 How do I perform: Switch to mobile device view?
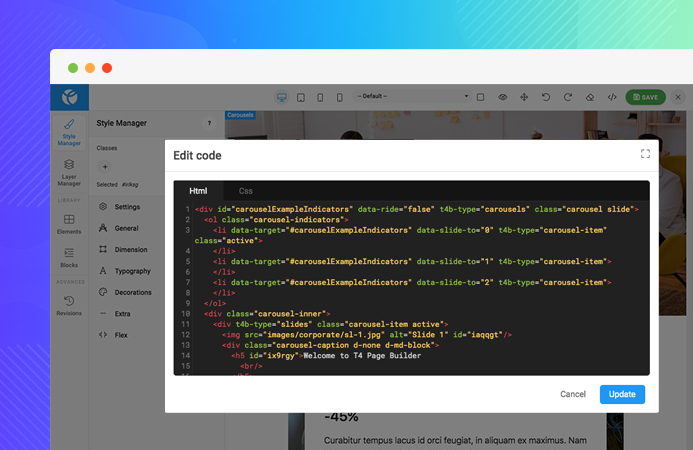341,97
